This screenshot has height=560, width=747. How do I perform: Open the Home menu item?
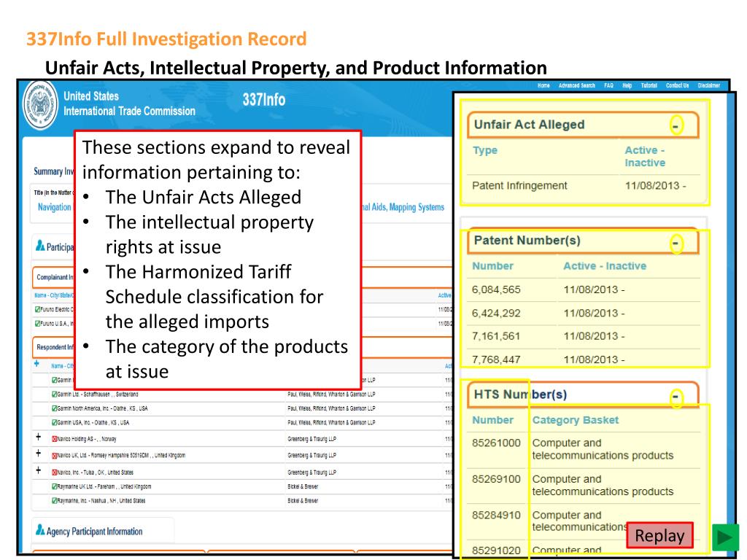(x=543, y=86)
